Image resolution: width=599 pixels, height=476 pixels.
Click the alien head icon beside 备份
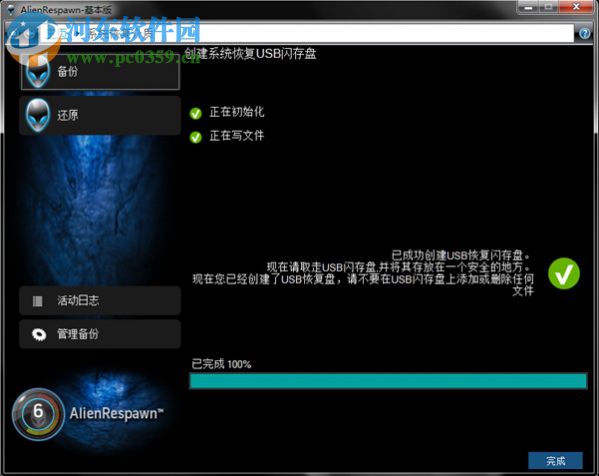(x=37, y=71)
